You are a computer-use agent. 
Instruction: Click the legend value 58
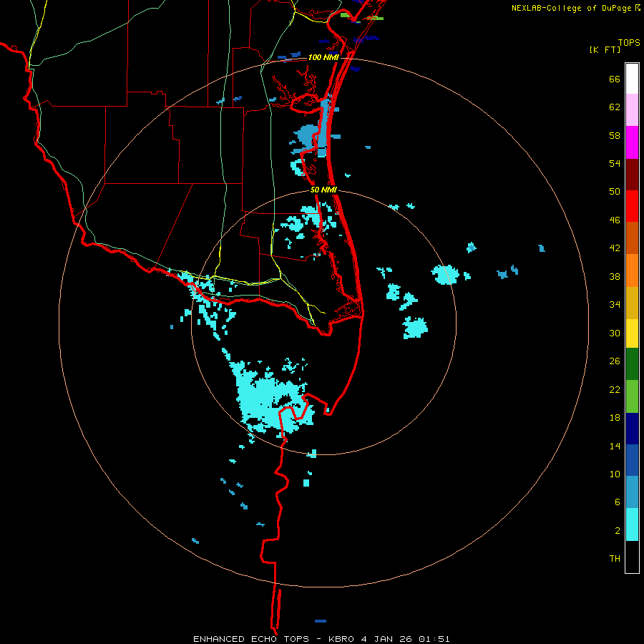[615, 135]
